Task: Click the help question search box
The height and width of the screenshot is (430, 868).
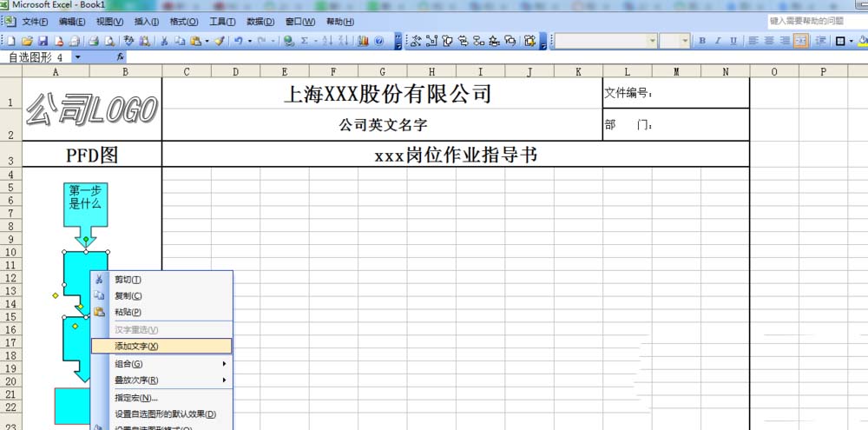Action: tap(814, 20)
